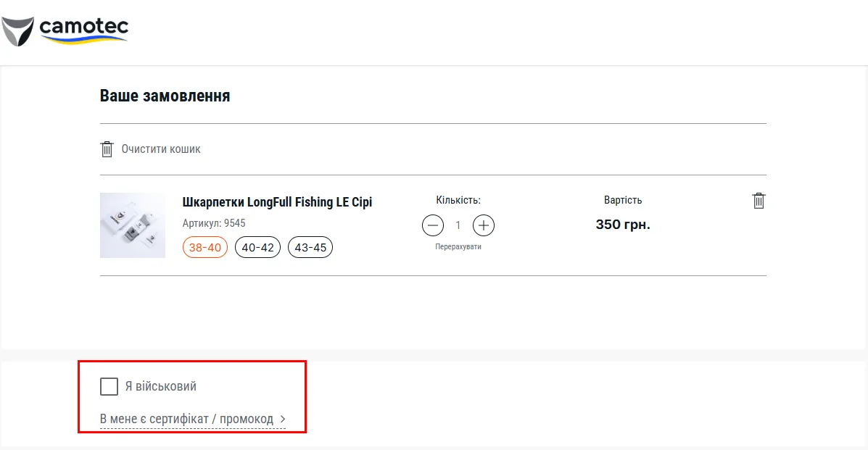868x450 pixels.
Task: Click the Я військовий label text
Action: 160,386
